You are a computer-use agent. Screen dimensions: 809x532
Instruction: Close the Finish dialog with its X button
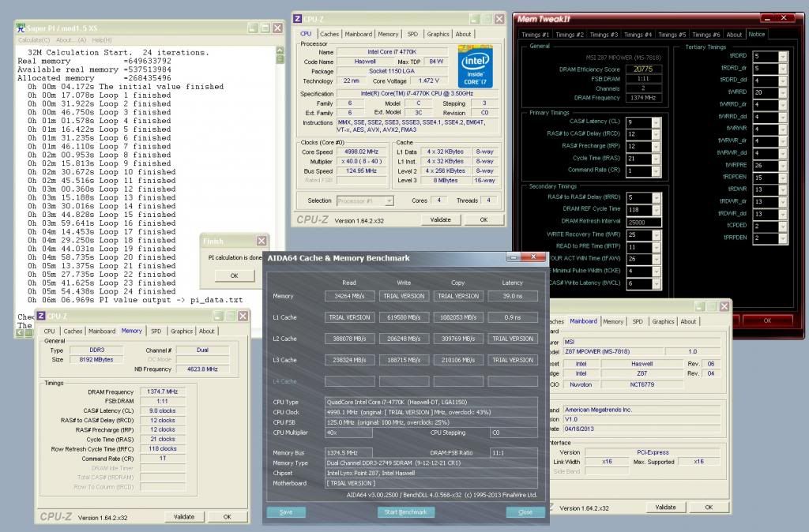[x=262, y=241]
